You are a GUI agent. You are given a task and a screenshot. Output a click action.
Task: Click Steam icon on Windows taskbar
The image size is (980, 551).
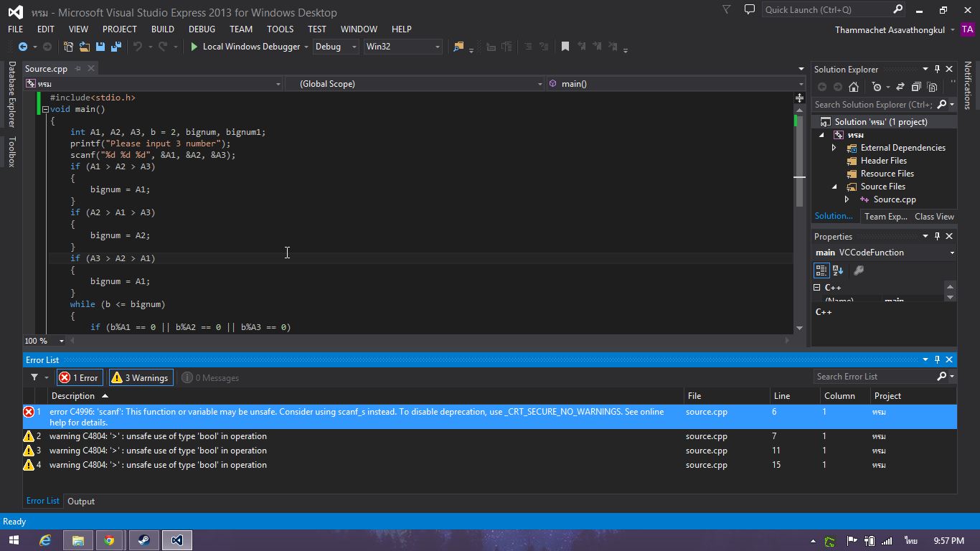point(143,540)
